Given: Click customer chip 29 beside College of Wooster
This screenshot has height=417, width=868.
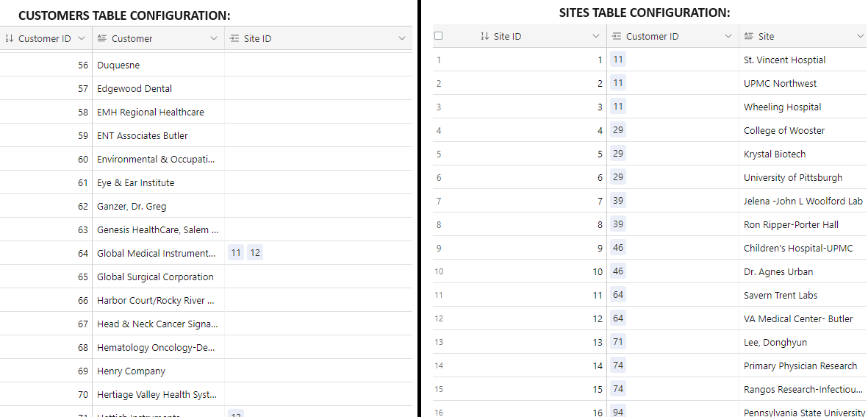Looking at the screenshot, I should (618, 130).
